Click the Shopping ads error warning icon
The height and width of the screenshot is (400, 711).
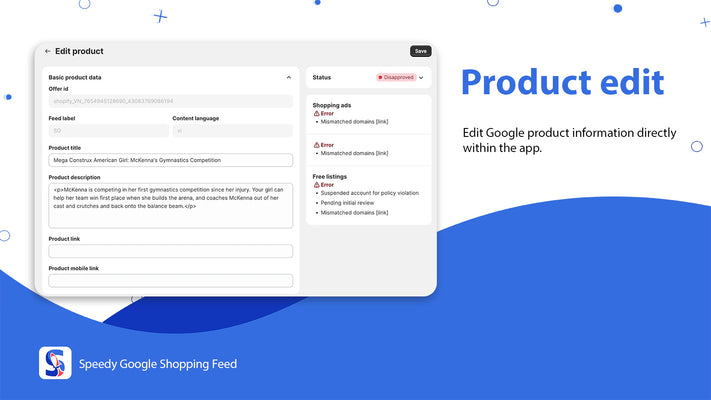[x=316, y=113]
